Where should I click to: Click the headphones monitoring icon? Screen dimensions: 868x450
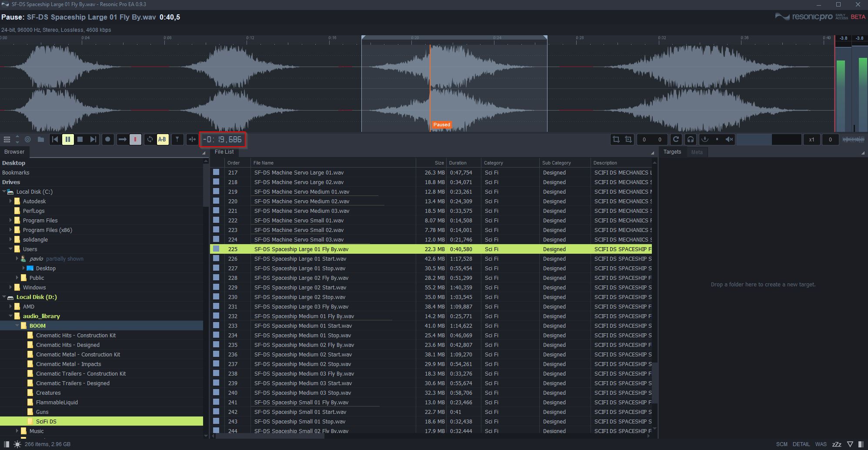[x=690, y=139]
